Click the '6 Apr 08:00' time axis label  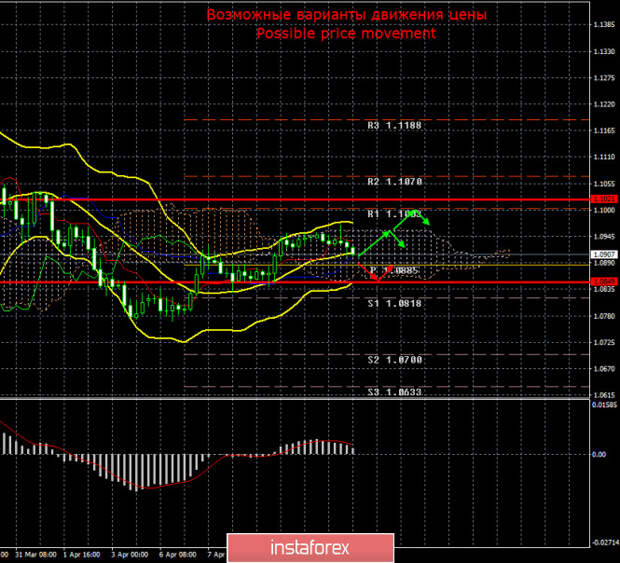[178, 555]
